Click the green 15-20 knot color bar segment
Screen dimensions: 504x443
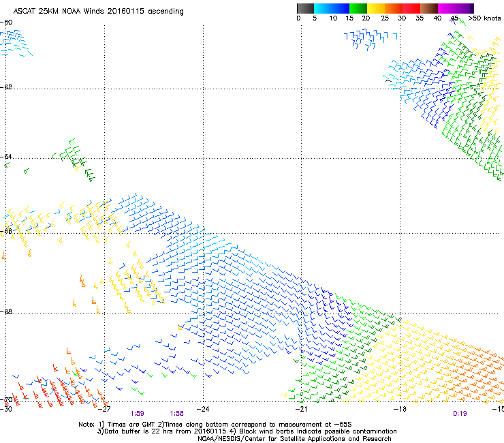(x=358, y=8)
